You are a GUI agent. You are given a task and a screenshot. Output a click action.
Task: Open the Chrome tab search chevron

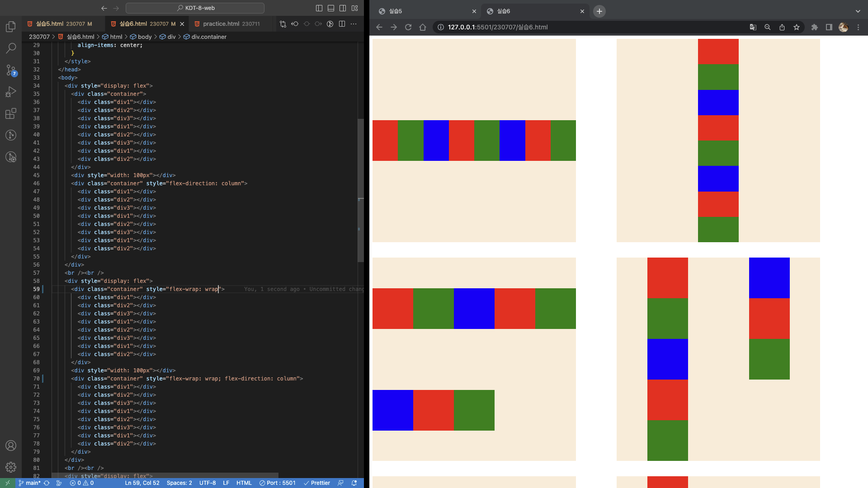coord(858,11)
